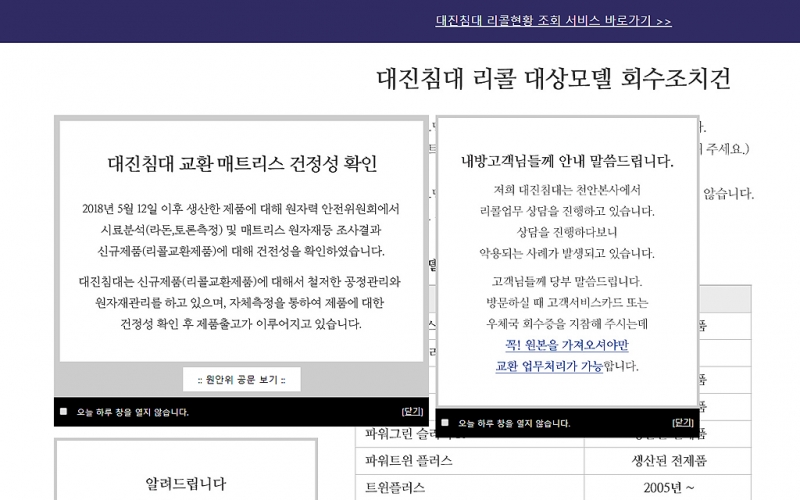The width and height of the screenshot is (800, 500).
Task: Click the '2018년 5월 12일 이후' paragraph line
Action: [241, 209]
